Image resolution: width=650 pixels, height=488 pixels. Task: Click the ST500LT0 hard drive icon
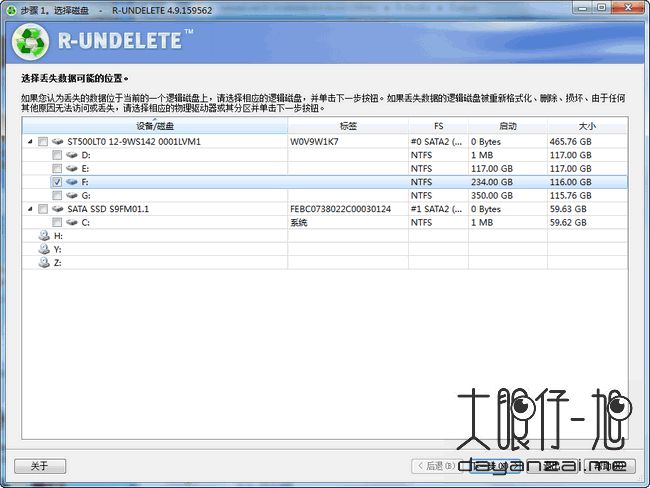[x=58, y=142]
